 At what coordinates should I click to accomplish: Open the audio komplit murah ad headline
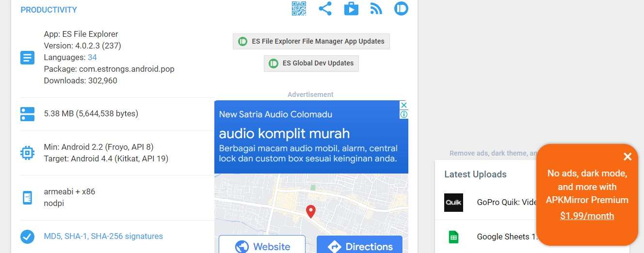[x=284, y=133]
